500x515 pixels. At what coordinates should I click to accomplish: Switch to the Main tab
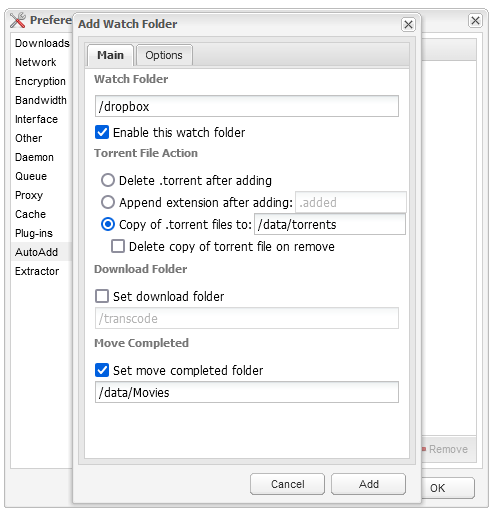[x=110, y=55]
